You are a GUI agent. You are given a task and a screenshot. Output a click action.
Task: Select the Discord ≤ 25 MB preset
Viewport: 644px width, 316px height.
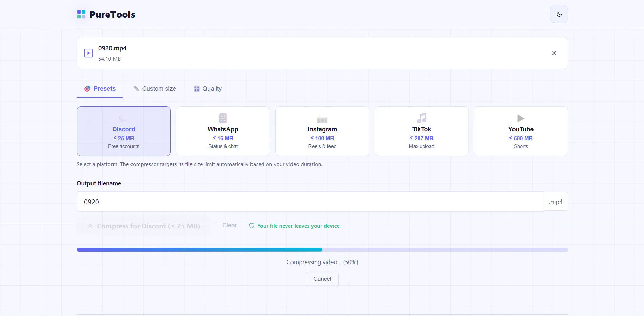point(124,131)
